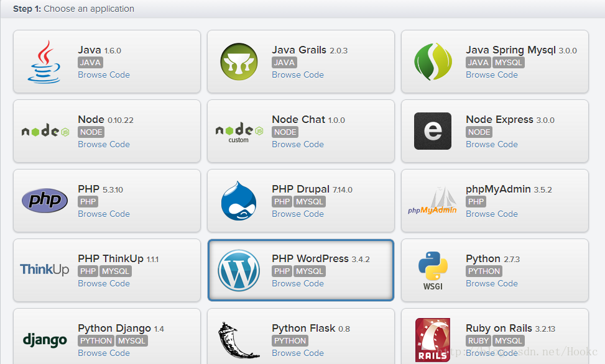Screen dimensions: 605x364
Task: Click the Spring green leaf logo
Action: click(x=433, y=61)
